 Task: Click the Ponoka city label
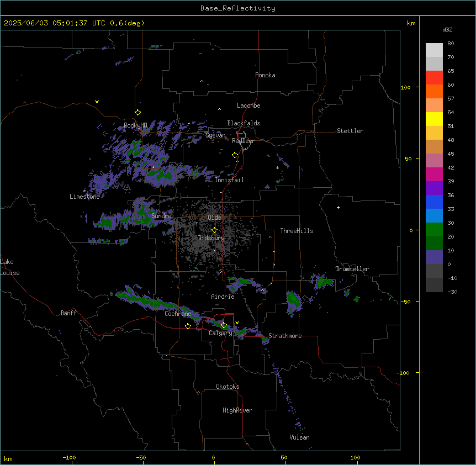click(265, 75)
